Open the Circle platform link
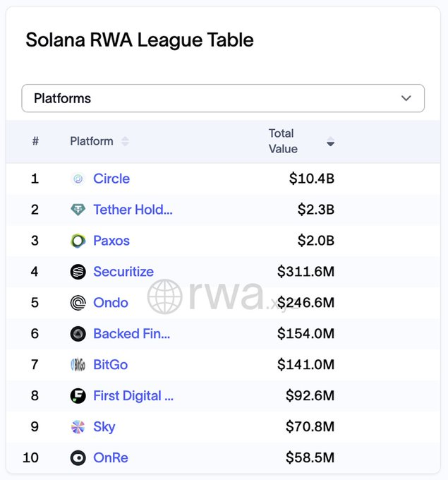 (111, 179)
